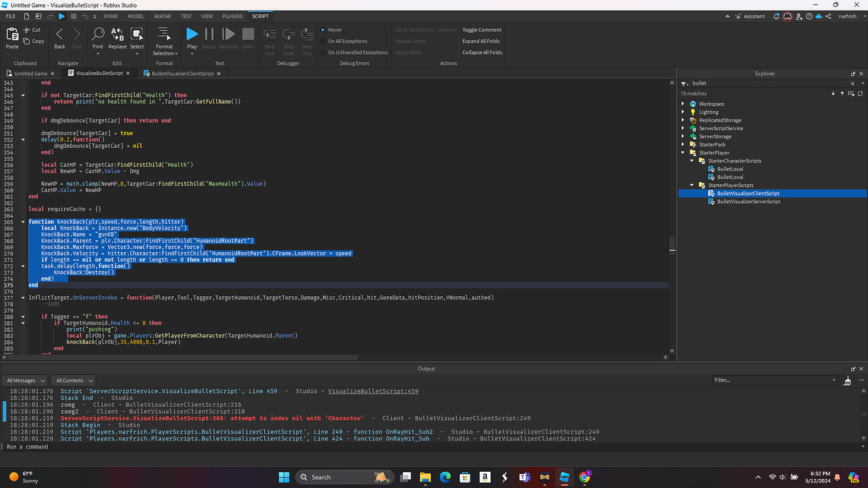Click the Copy icon in Clipboard group

point(26,41)
